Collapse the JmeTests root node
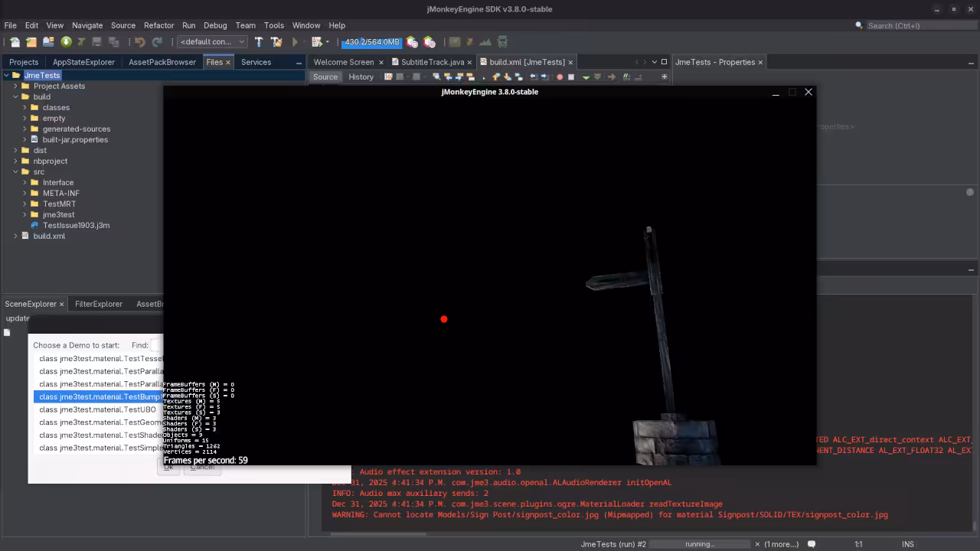The width and height of the screenshot is (980, 551). pyautogui.click(x=6, y=75)
